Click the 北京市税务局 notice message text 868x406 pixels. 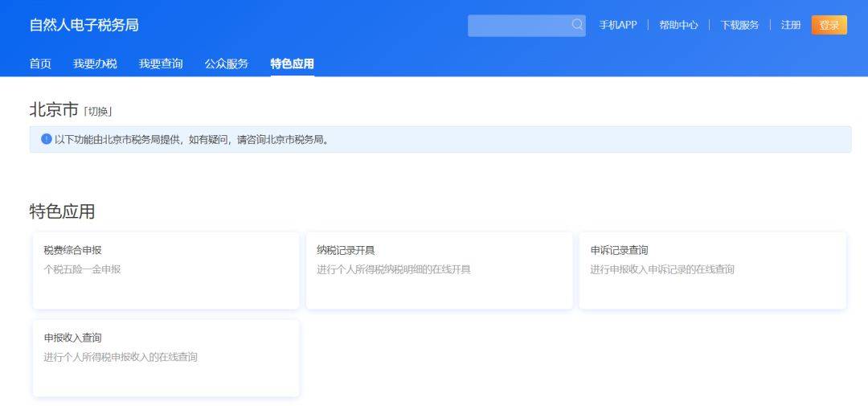(193, 139)
